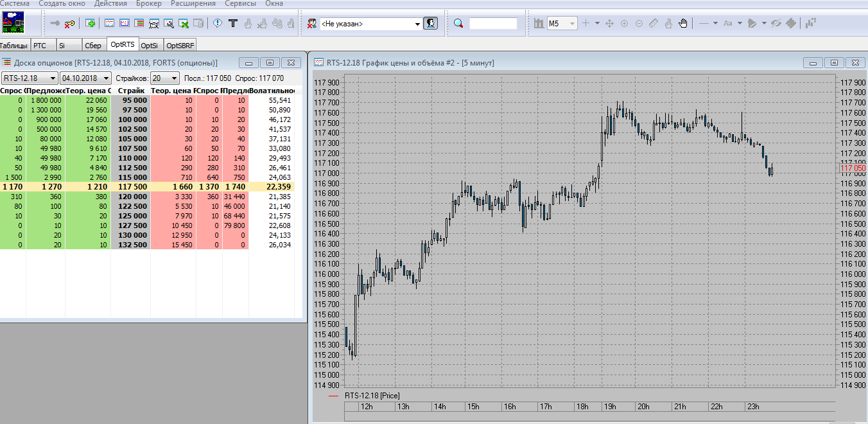Click the table with green X icon
Screen dimensions: 868x424
point(184,24)
